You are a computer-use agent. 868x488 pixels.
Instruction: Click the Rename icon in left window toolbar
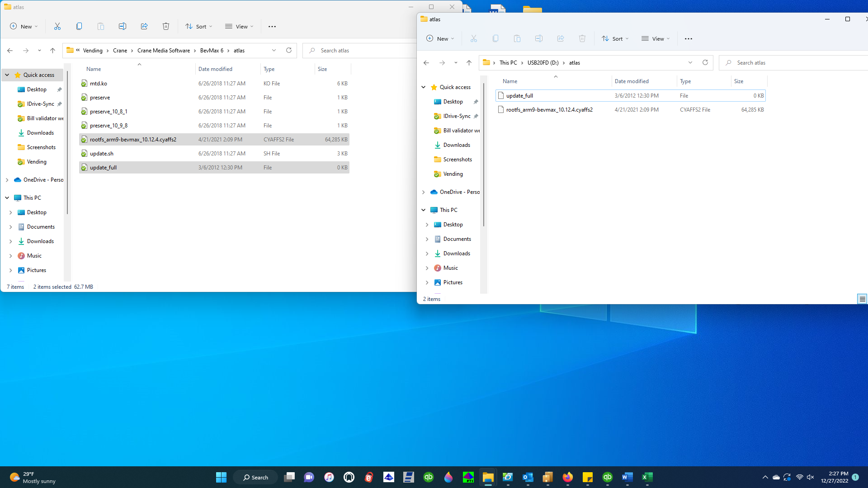(x=123, y=26)
